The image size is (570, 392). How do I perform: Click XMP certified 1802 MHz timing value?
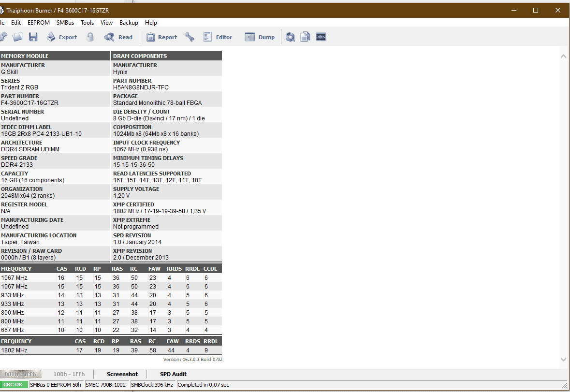pos(160,211)
